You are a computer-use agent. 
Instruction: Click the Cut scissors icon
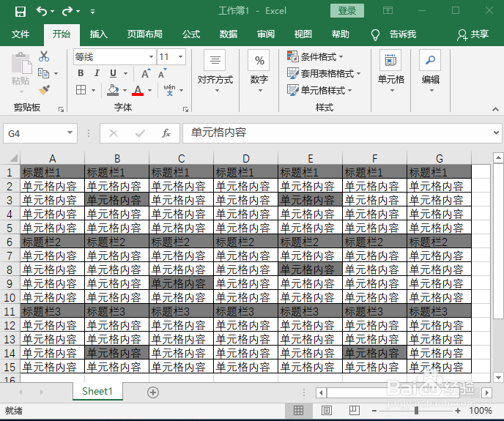[44, 56]
